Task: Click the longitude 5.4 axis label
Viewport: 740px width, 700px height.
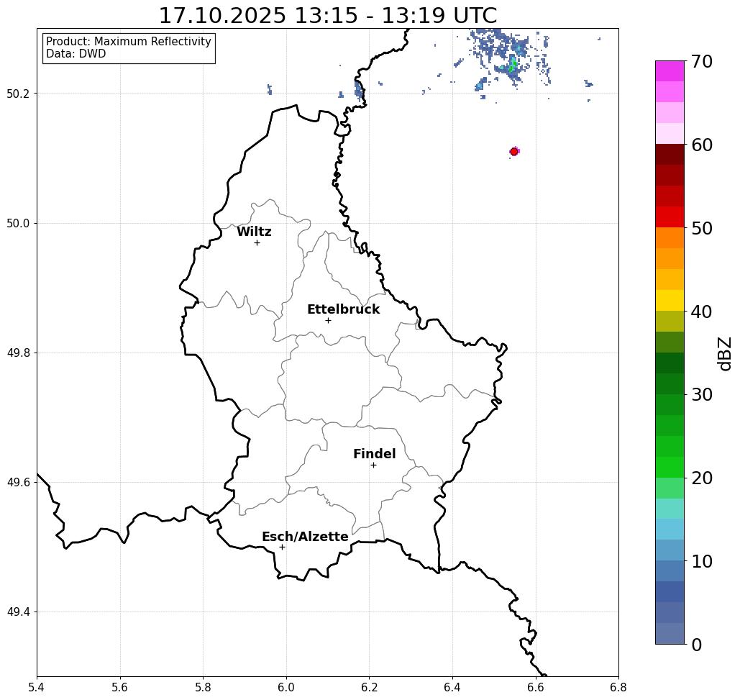Action: click(37, 688)
